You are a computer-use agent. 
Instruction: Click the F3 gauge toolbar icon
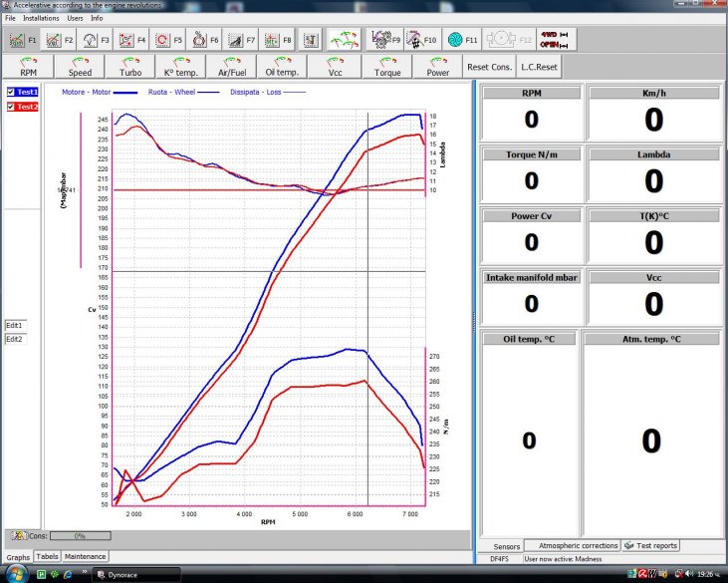coord(96,41)
